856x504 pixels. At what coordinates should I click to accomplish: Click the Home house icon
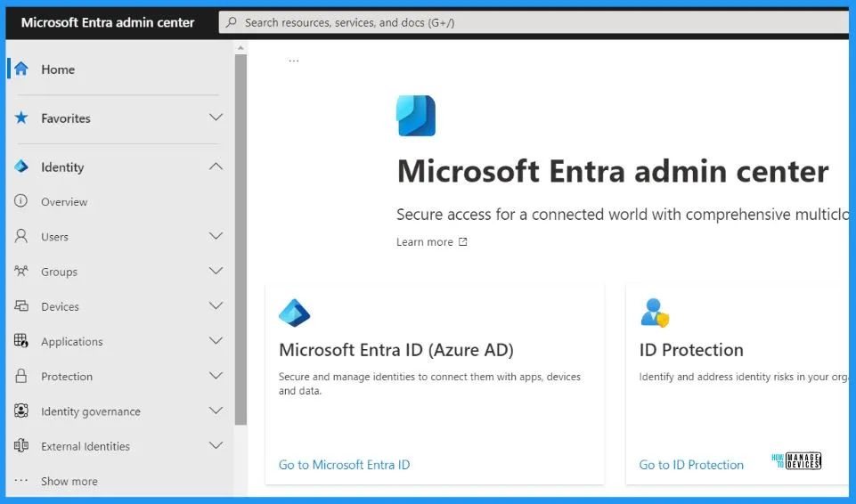click(x=21, y=69)
